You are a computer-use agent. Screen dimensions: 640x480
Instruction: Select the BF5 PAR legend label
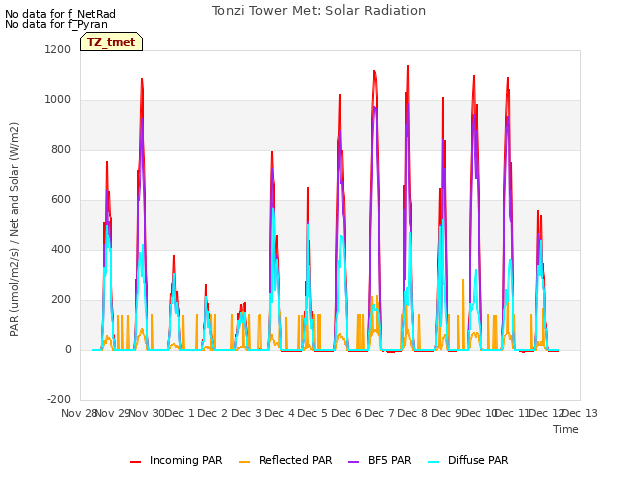pos(389,460)
